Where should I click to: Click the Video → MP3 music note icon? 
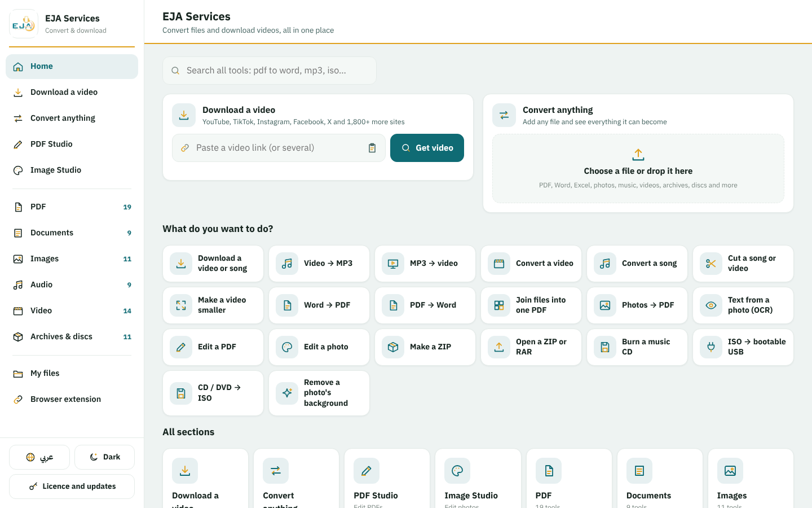(x=287, y=264)
